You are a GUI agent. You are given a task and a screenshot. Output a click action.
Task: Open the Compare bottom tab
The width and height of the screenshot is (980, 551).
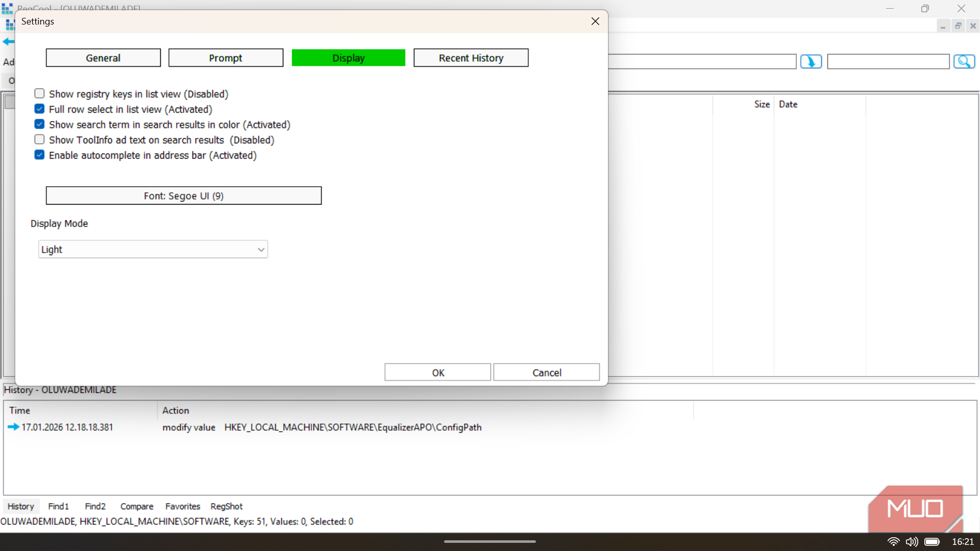137,506
